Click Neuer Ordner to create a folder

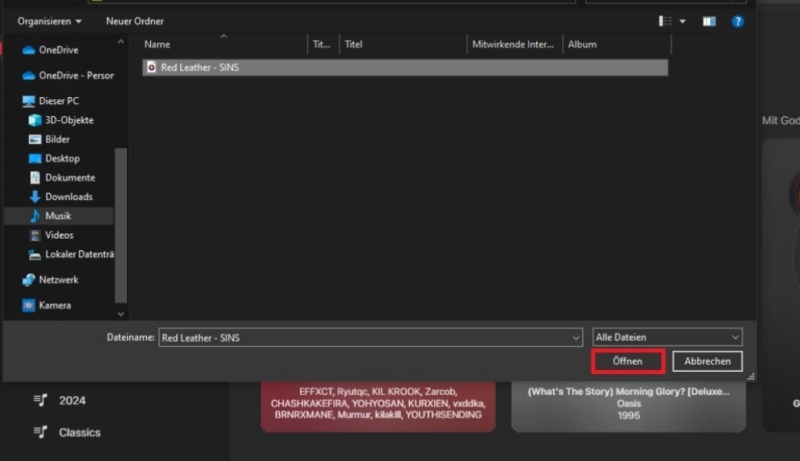(x=134, y=21)
